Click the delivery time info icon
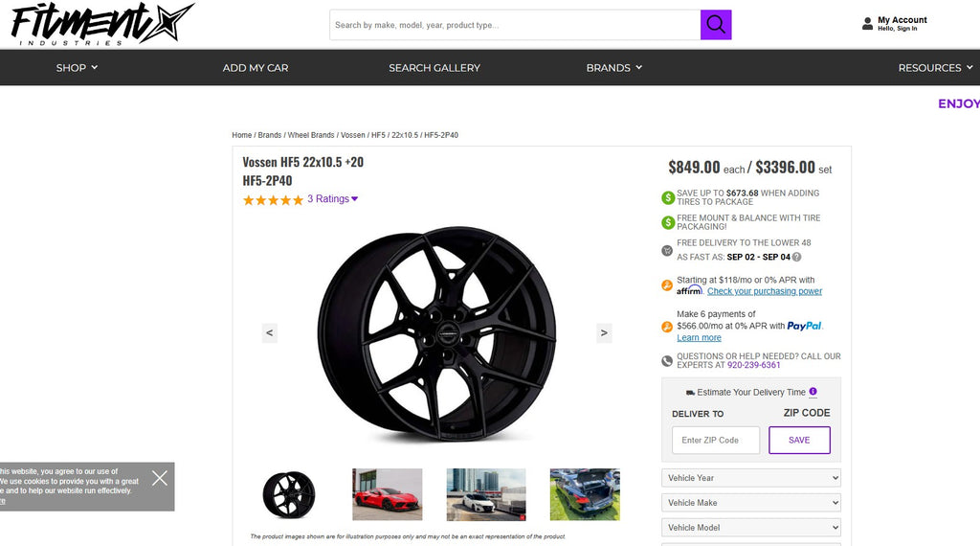This screenshot has width=980, height=546. pyautogui.click(x=813, y=392)
